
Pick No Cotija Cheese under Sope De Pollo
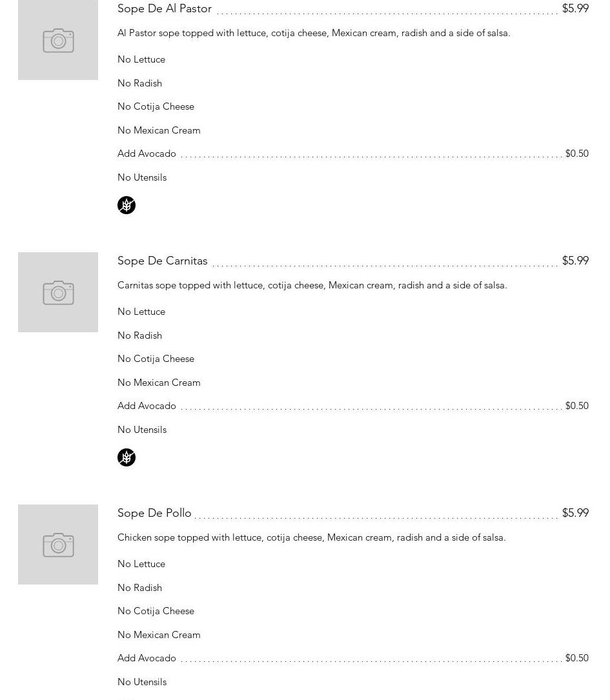[156, 611]
